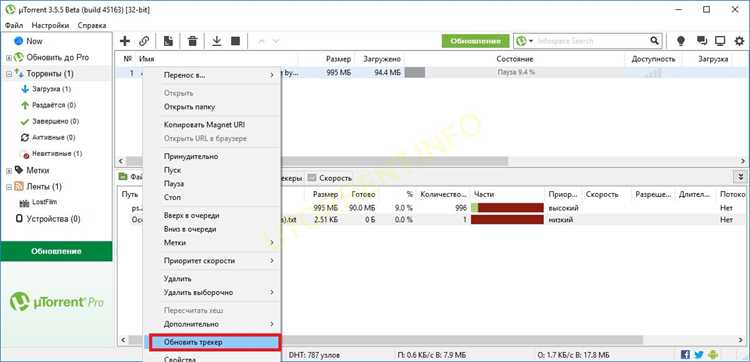Show Неактивные (1) torrents
The width and height of the screenshot is (750, 362).
57,154
